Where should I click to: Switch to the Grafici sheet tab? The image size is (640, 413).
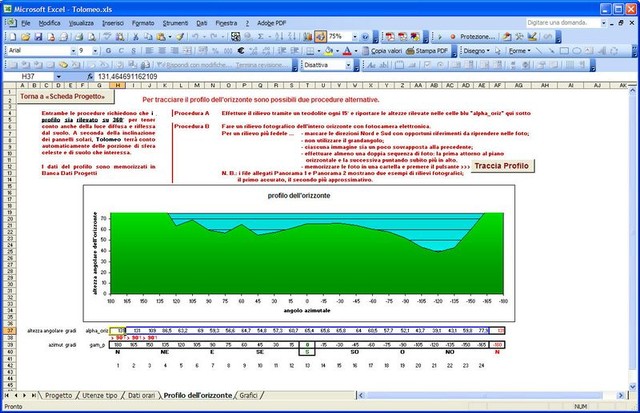pos(248,395)
